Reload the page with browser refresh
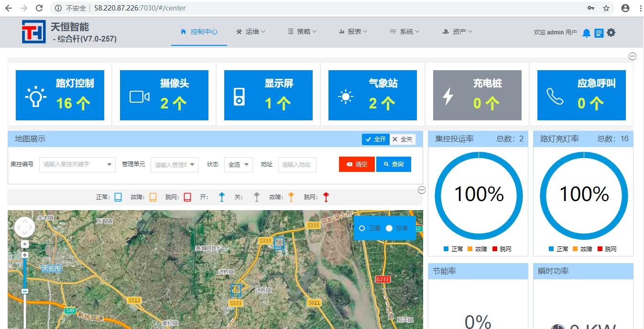Screen dimensions: 644x329 click(40, 8)
